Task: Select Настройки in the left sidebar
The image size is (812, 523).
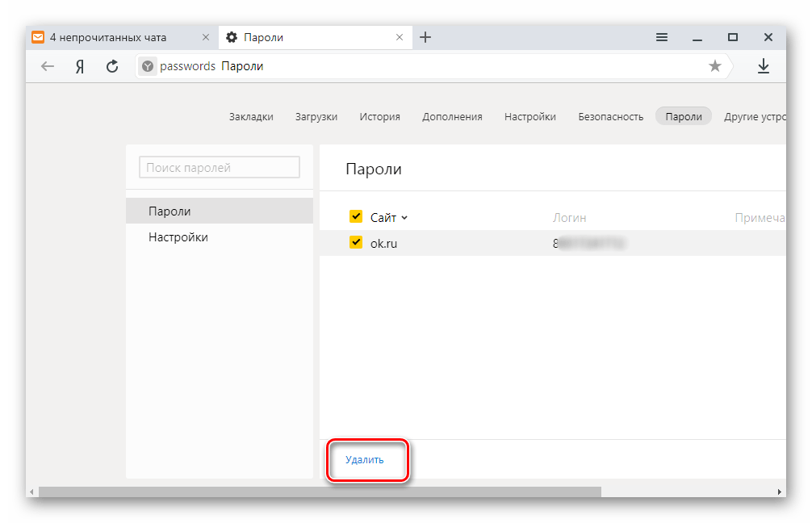Action: point(178,237)
